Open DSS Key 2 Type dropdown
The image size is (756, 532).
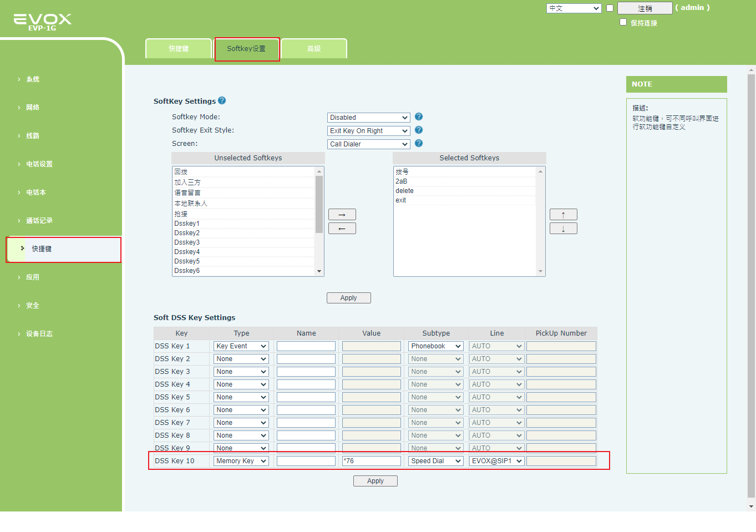point(241,359)
